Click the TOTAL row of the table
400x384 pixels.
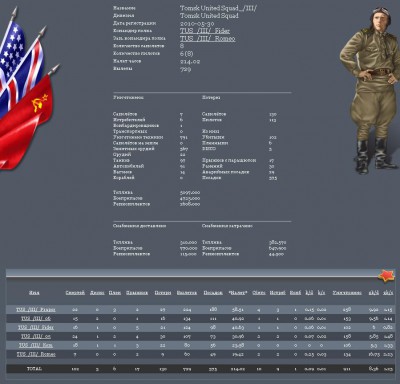point(200,369)
